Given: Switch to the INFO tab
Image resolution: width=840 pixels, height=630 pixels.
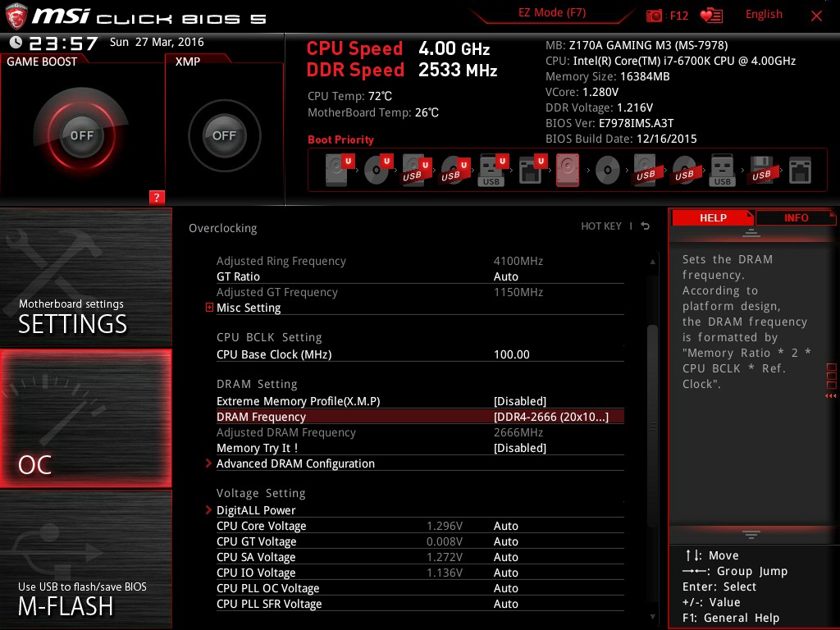Looking at the screenshot, I should tap(794, 217).
